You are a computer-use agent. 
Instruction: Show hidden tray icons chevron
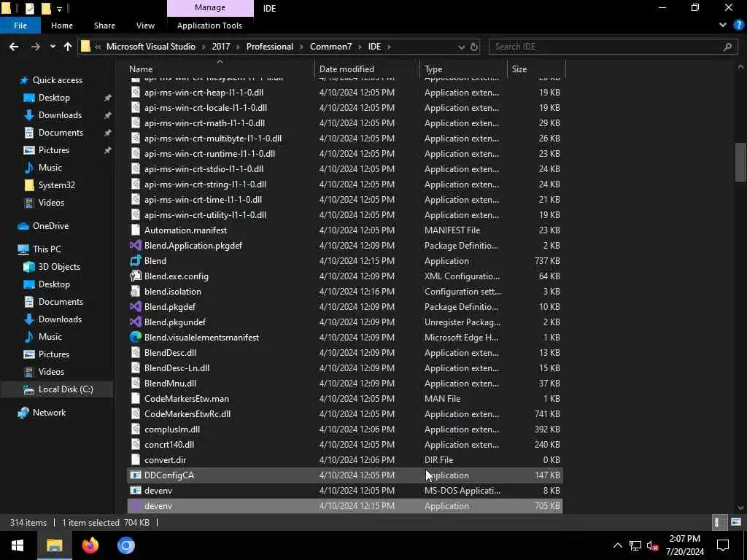(x=617, y=545)
